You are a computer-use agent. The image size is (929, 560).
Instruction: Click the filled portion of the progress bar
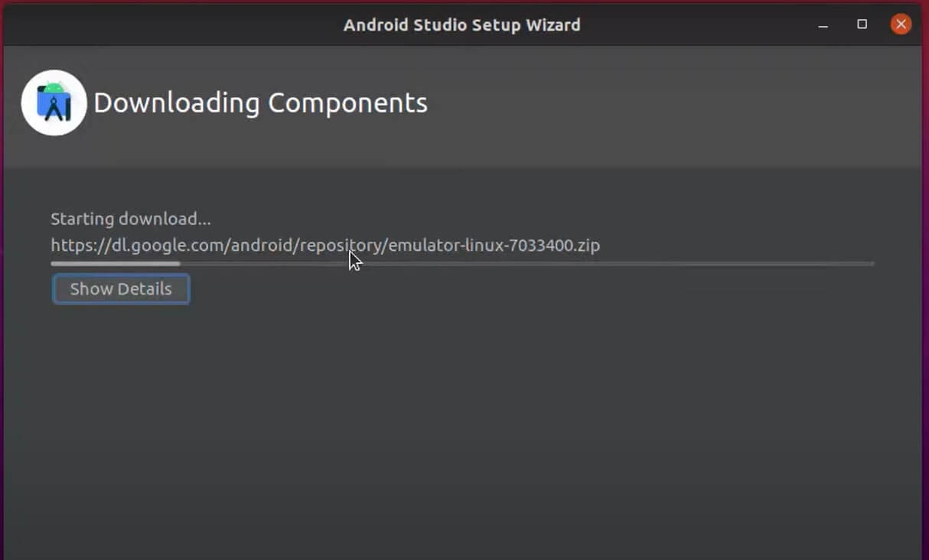point(115,264)
